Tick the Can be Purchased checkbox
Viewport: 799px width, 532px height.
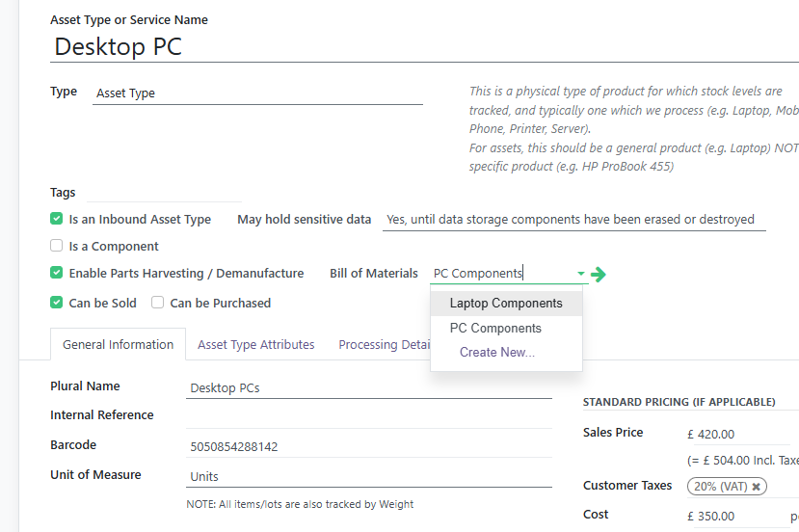point(158,303)
